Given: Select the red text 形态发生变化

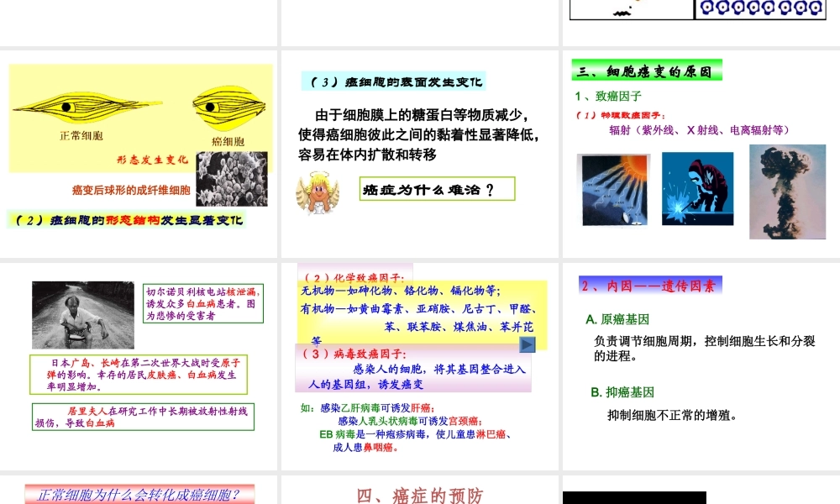Looking at the screenshot, I should (153, 160).
